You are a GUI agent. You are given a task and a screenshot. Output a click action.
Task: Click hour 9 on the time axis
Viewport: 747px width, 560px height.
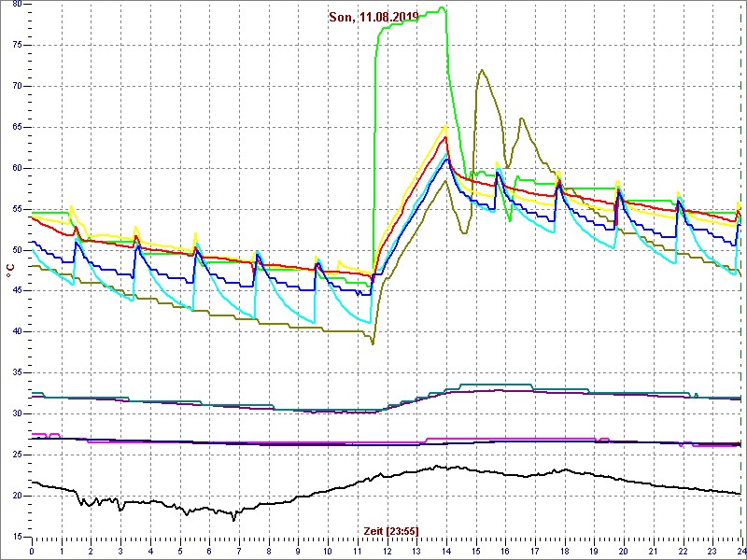(298, 552)
